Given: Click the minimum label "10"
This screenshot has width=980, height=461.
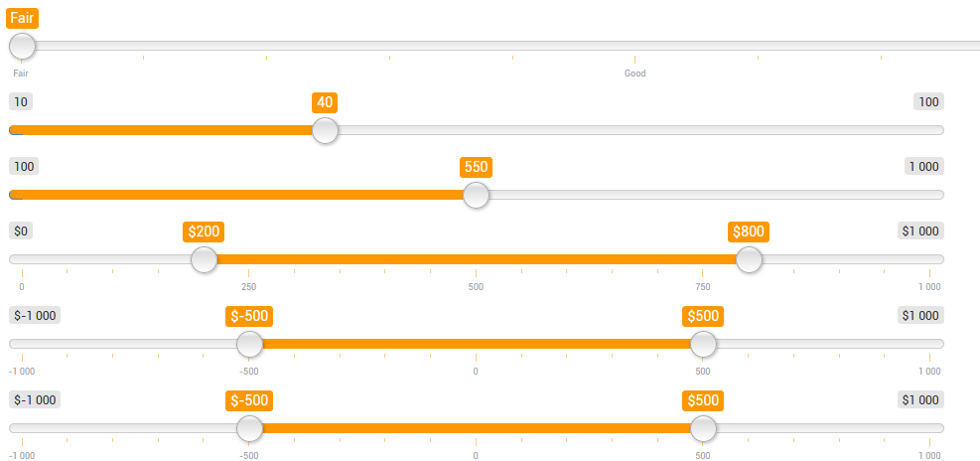Looking at the screenshot, I should (x=22, y=102).
